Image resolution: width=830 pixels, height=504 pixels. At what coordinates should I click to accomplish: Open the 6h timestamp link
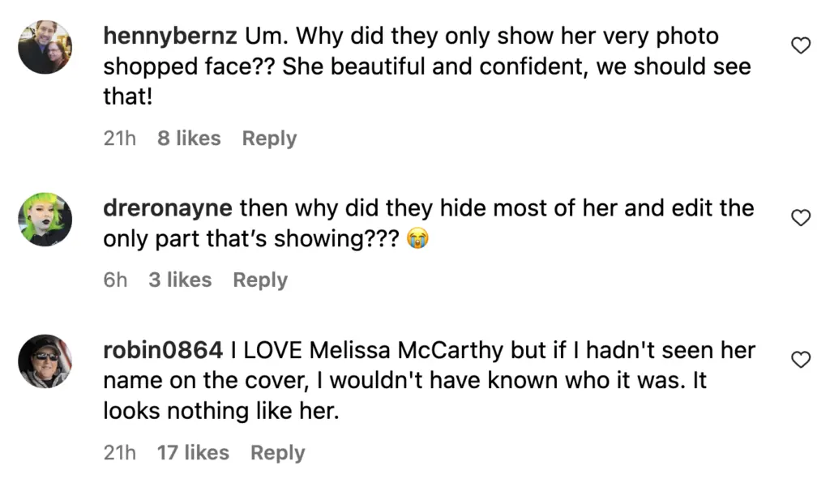pos(115,280)
